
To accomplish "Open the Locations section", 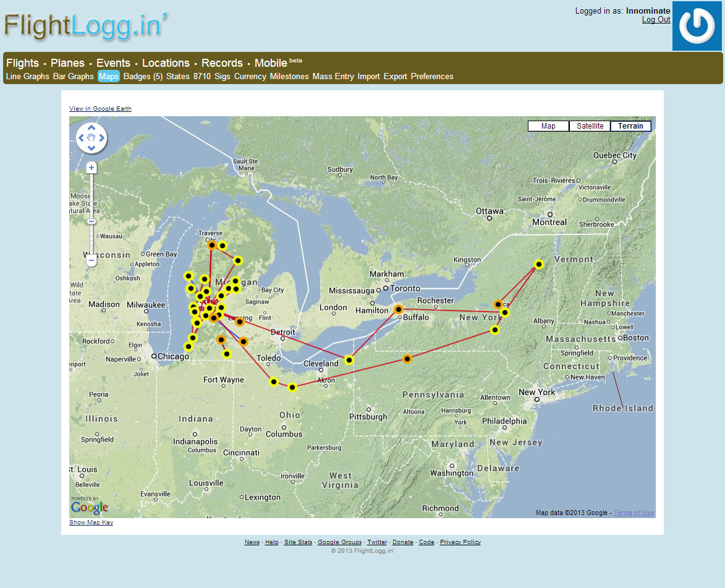I will pos(166,63).
